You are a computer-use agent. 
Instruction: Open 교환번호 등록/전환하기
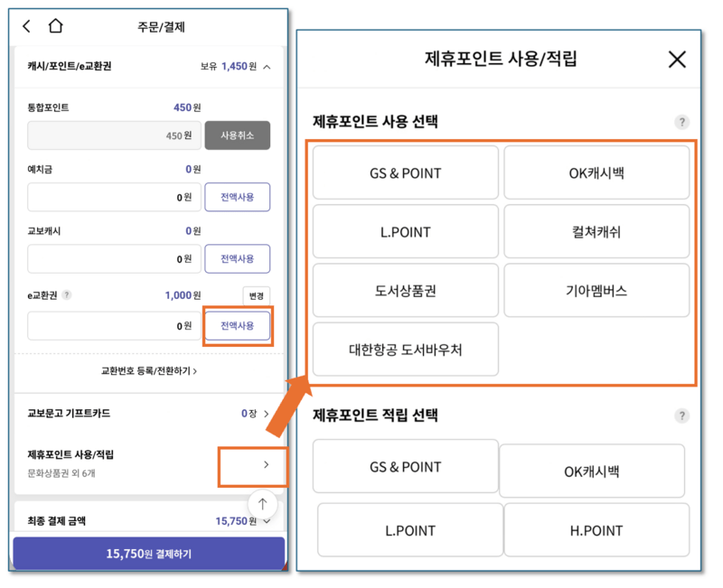147,372
